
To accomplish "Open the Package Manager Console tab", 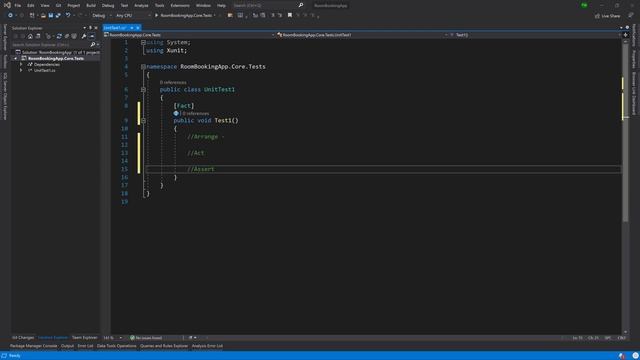I will 33,346.
